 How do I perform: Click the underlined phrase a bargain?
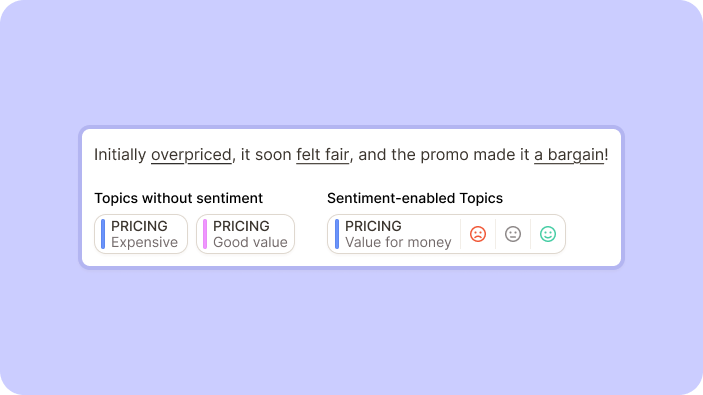click(569, 155)
